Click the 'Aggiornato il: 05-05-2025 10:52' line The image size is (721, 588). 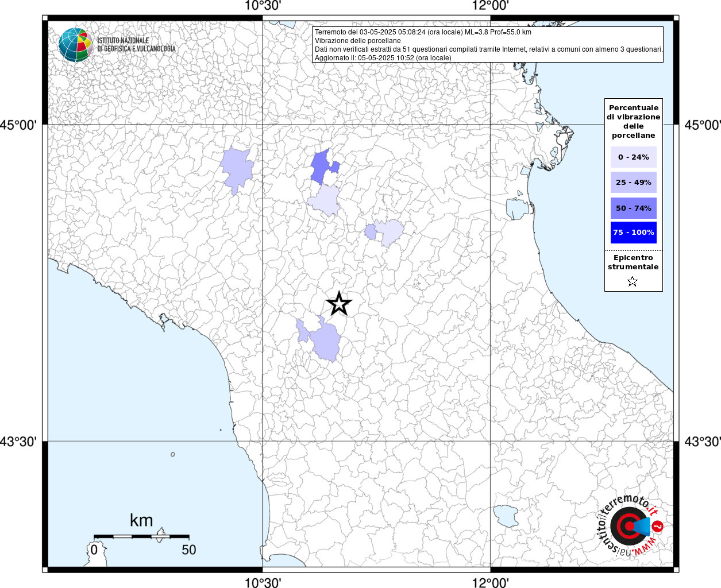pos(383,58)
